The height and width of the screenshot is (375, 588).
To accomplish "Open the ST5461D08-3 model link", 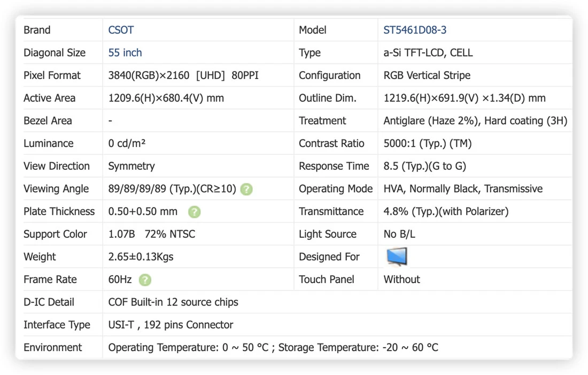I will (415, 30).
